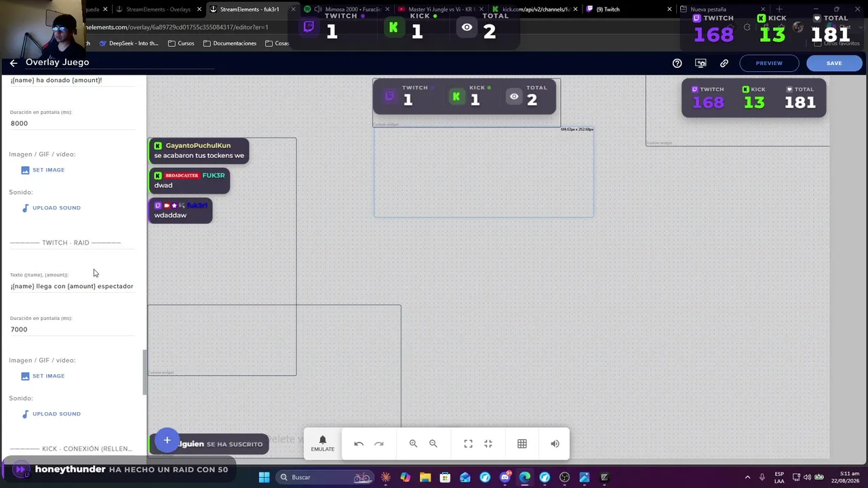This screenshot has height=488, width=868.
Task: Zoom in on the canvas
Action: pos(413,444)
